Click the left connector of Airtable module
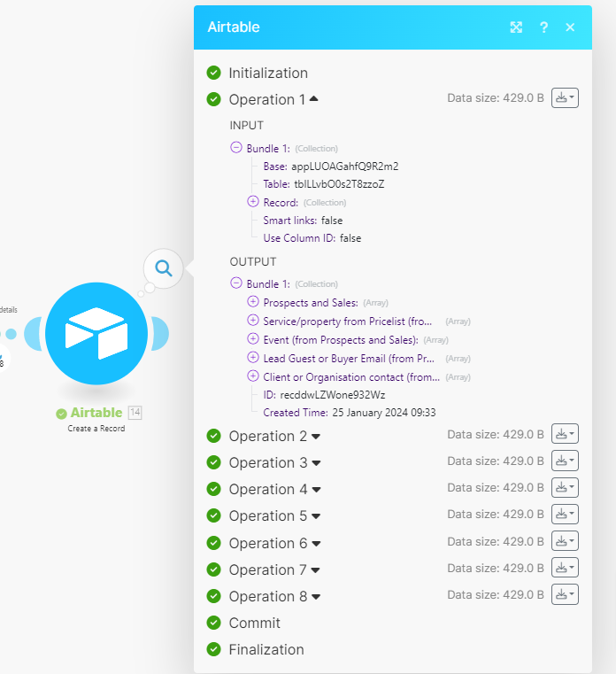The image size is (616, 674). (33, 334)
